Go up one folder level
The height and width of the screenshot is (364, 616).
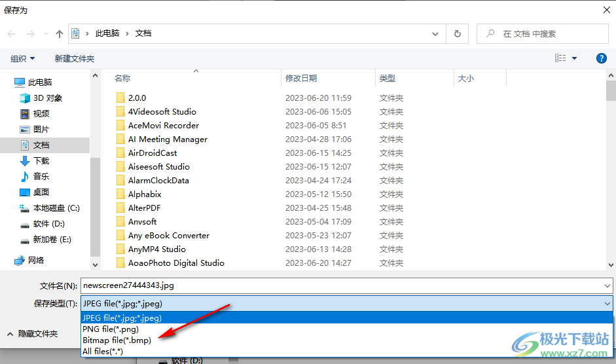point(60,34)
